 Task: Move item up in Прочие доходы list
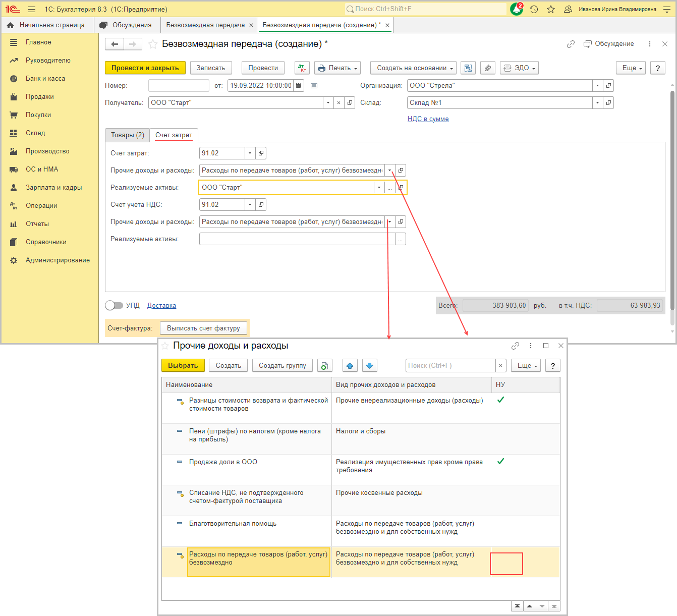coord(350,366)
